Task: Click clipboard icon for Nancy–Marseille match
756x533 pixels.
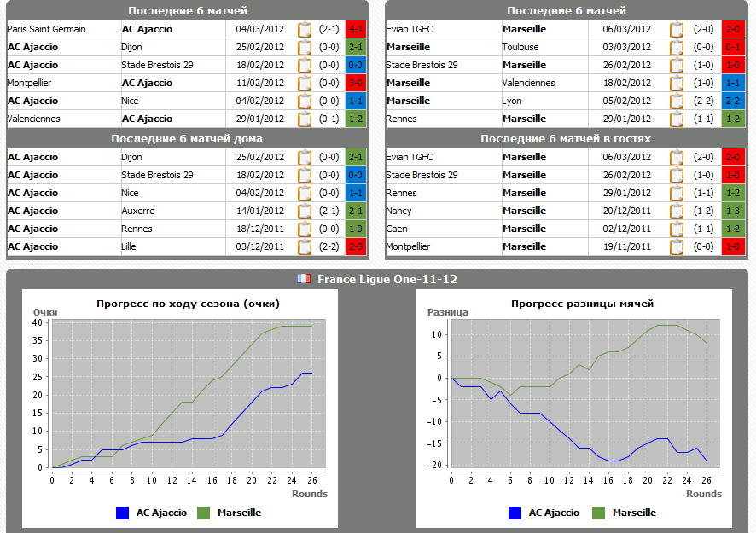Action: click(x=677, y=211)
